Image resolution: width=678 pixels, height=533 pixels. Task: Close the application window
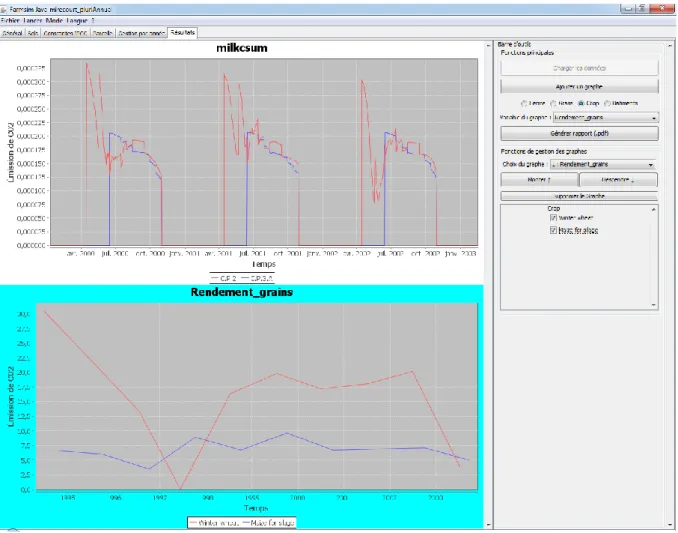coord(662,8)
